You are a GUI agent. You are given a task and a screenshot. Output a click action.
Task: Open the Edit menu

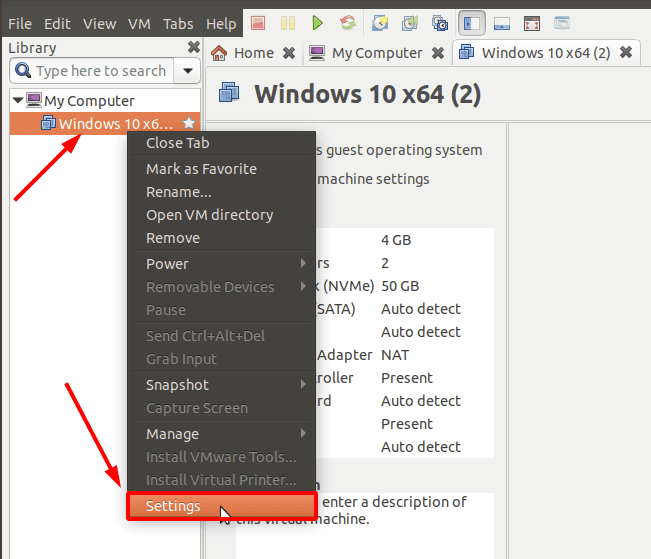coord(57,24)
